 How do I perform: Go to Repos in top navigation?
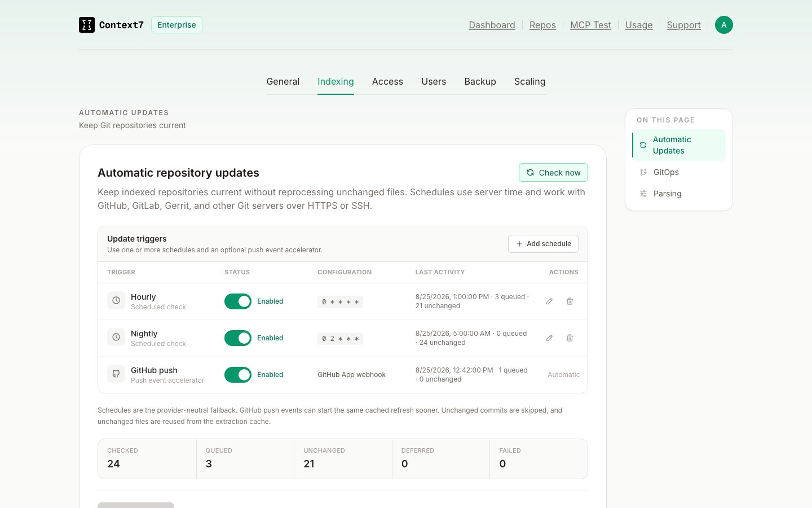(x=542, y=25)
